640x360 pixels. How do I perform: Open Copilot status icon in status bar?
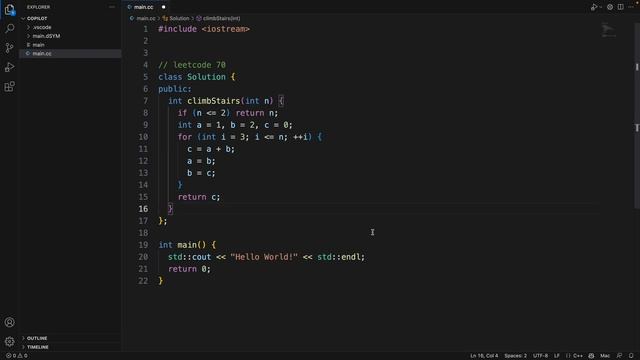pos(591,356)
